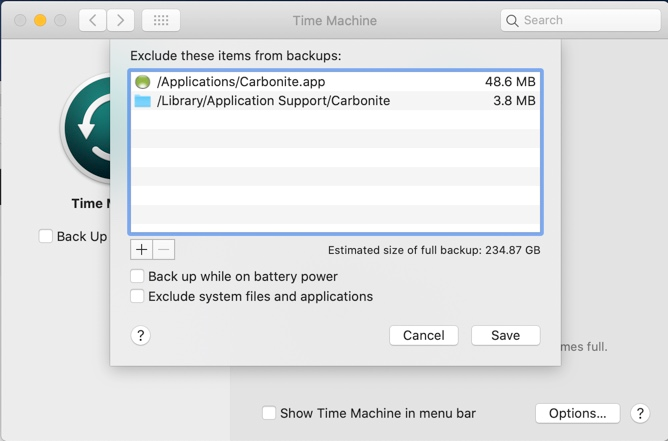Viewport: 668px width, 441px height.
Task: Enable Back up while on battery power
Action: coord(138,276)
